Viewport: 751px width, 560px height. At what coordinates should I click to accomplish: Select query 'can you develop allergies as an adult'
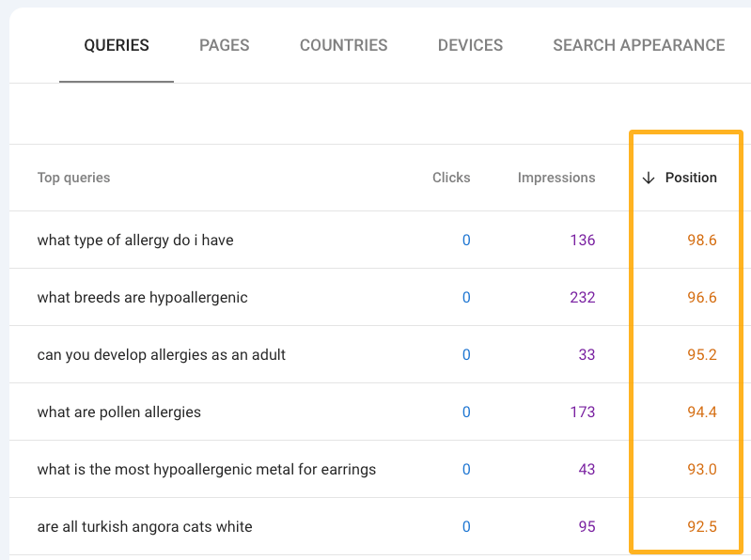[x=162, y=354]
